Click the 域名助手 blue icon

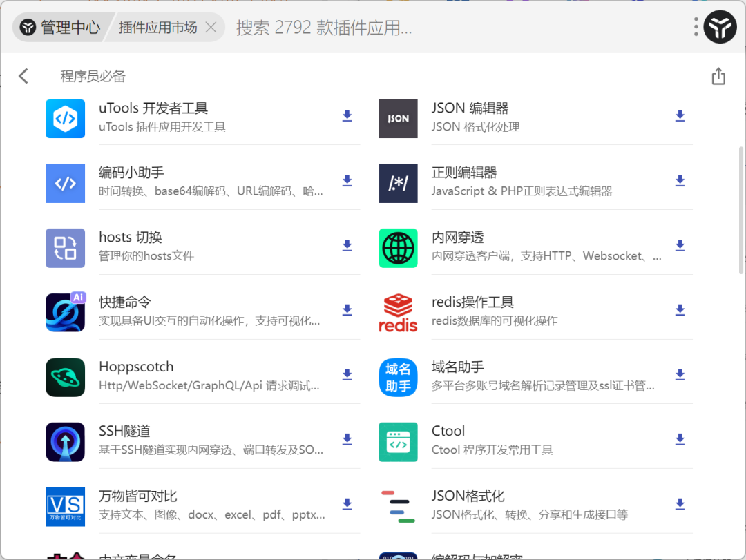399,377
